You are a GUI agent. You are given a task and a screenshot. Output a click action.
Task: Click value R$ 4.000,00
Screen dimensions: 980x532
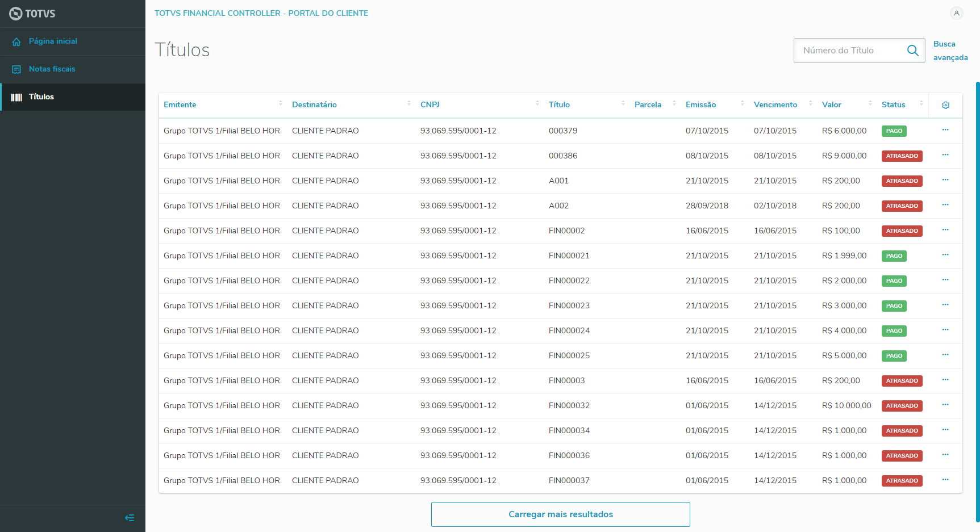[x=844, y=330]
